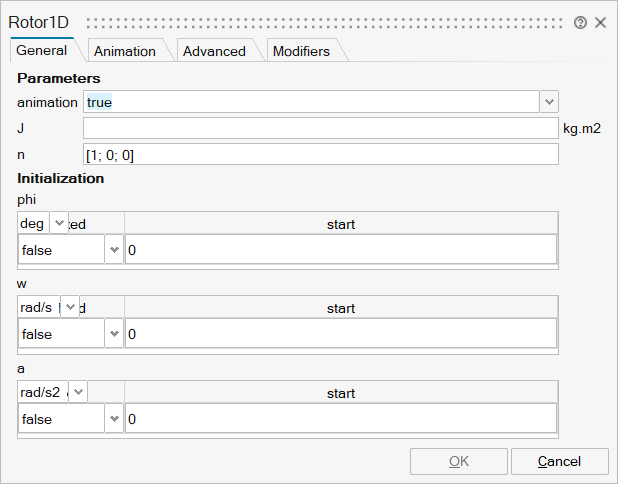Open the Animation tab
Image resolution: width=618 pixels, height=484 pixels.
click(125, 51)
